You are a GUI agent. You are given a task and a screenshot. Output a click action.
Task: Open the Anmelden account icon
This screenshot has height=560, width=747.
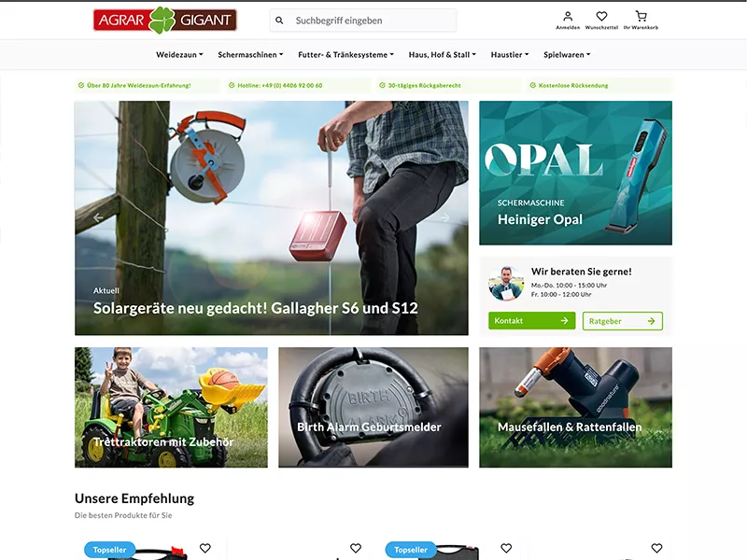(x=568, y=17)
